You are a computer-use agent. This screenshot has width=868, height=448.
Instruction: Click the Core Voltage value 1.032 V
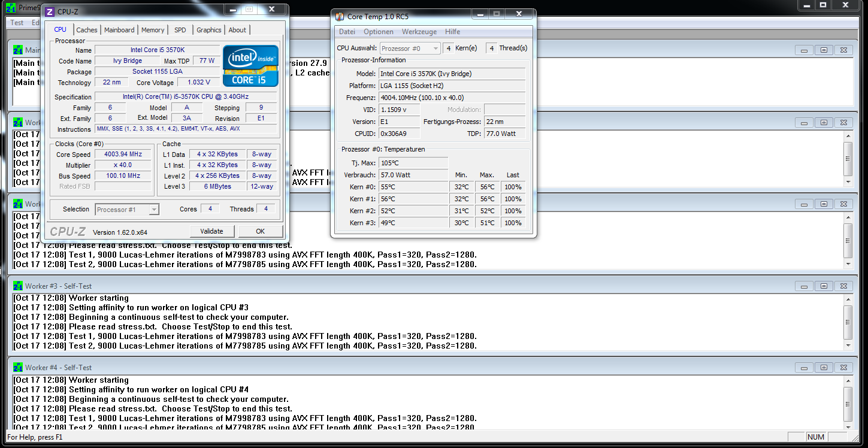198,83
